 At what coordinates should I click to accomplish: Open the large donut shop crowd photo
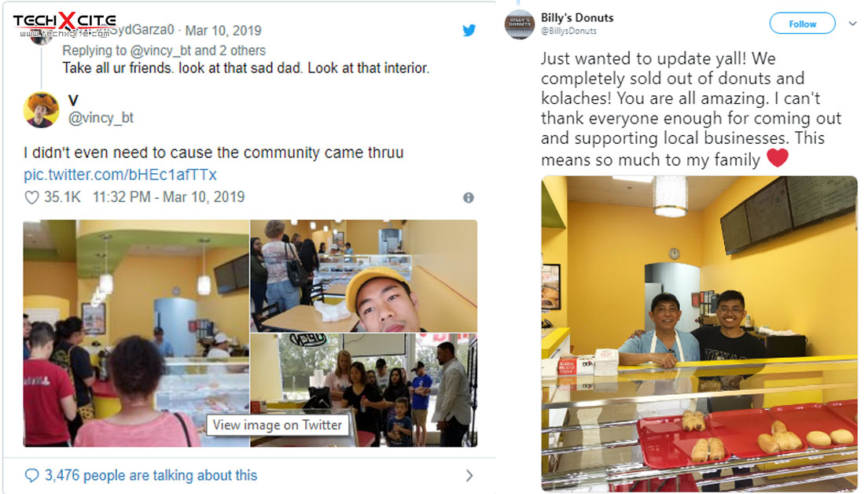tap(136, 334)
